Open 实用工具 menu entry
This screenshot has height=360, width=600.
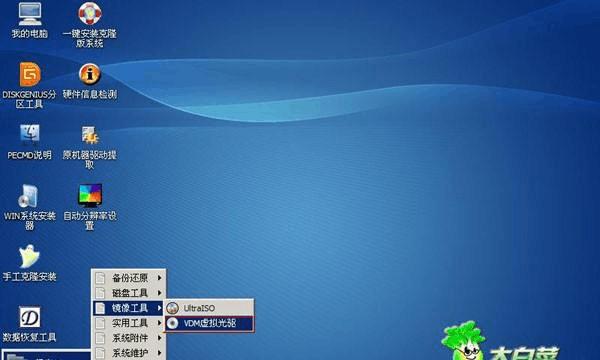click(129, 323)
